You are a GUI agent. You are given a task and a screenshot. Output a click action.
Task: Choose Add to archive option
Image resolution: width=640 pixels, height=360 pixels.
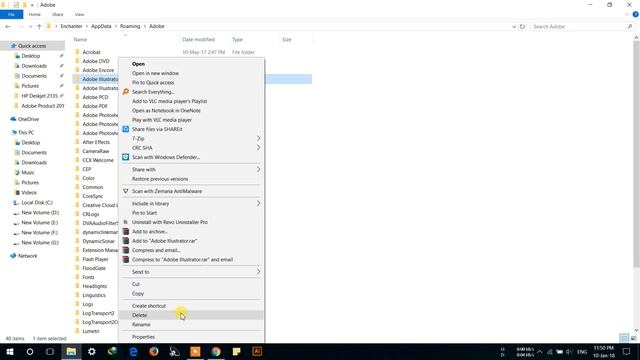coord(150,232)
